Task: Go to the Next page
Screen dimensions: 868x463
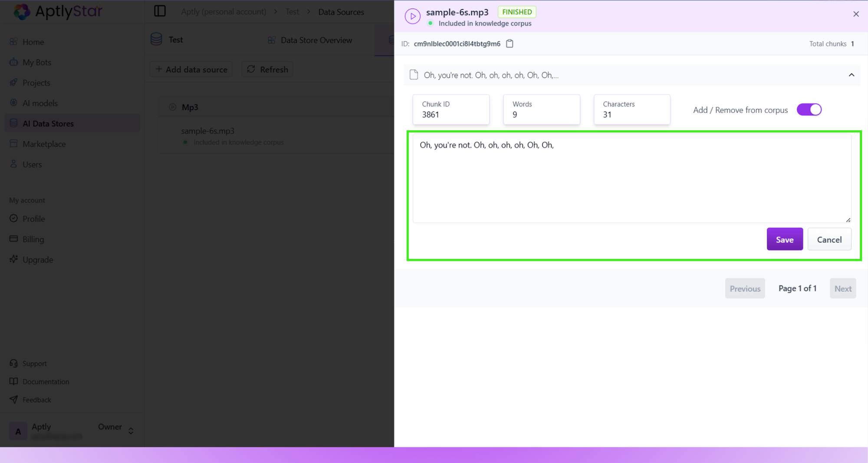Action: pyautogui.click(x=842, y=288)
